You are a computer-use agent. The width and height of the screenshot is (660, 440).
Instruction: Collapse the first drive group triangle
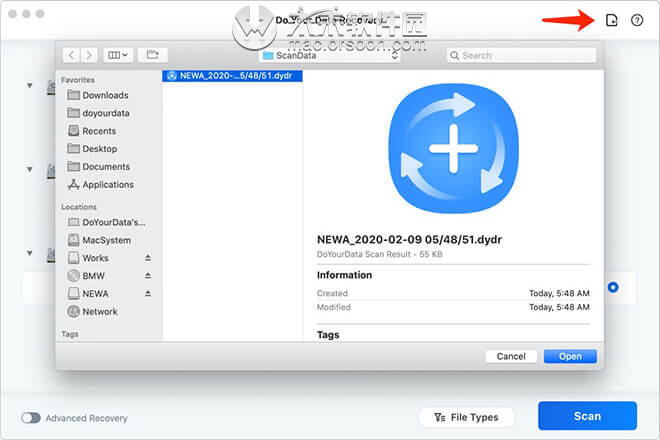click(x=29, y=85)
